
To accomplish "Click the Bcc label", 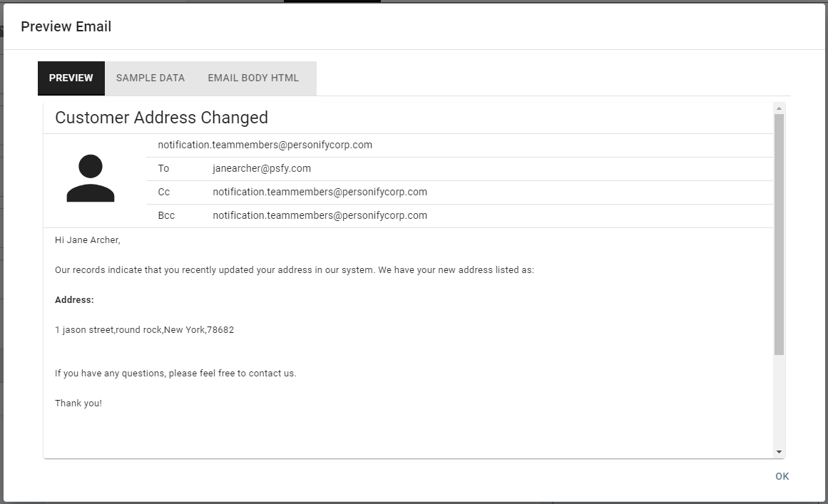I will [166, 215].
